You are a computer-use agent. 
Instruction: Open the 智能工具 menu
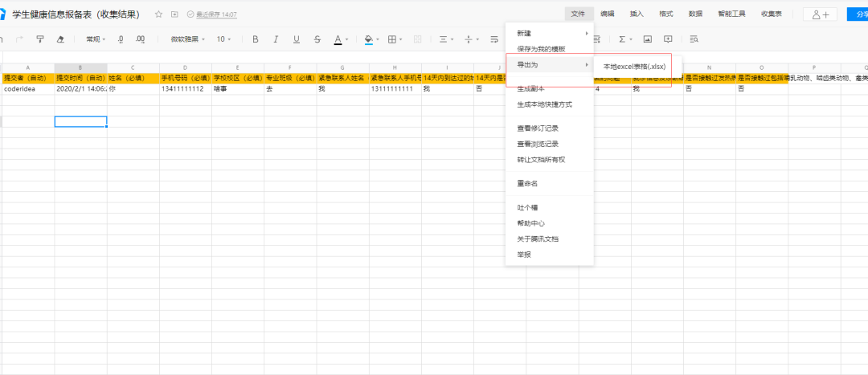coord(731,14)
